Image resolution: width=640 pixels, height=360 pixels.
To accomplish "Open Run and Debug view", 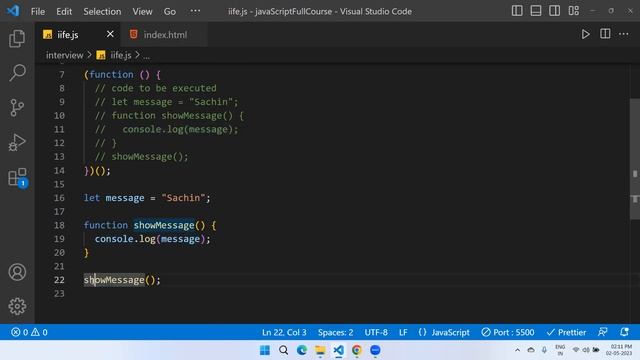I will 17,142.
